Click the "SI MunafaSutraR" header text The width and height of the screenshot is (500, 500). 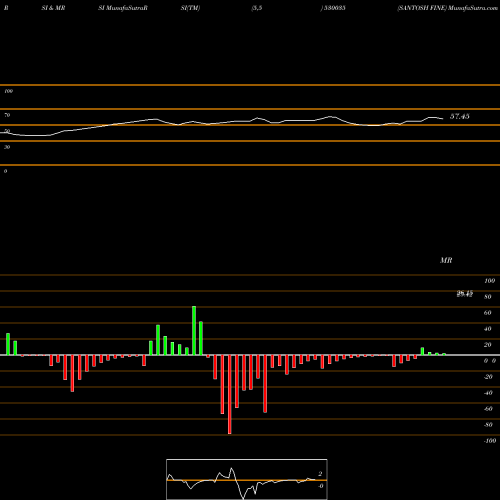tap(123, 8)
